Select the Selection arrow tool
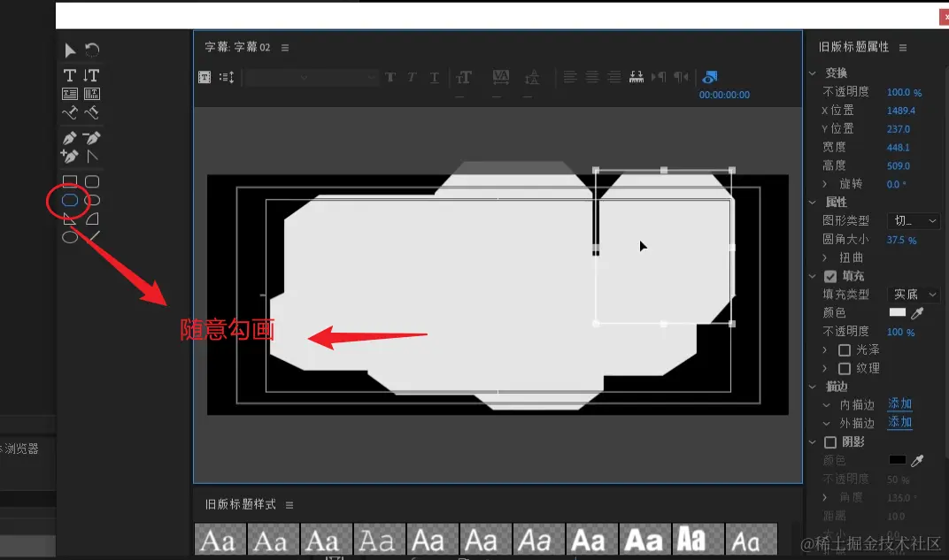Screen dimensions: 949x560 (70, 50)
